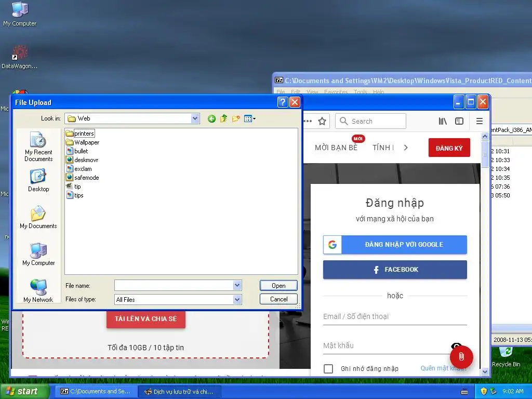The width and height of the screenshot is (532, 399).
Task: Open My Network in places bar
Action: click(38, 291)
